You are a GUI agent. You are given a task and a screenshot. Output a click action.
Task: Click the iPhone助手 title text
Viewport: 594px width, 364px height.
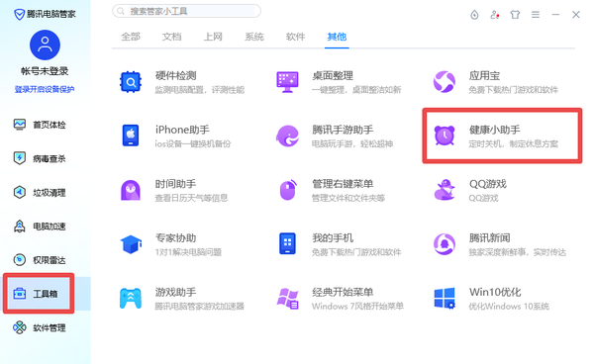pyautogui.click(x=182, y=130)
